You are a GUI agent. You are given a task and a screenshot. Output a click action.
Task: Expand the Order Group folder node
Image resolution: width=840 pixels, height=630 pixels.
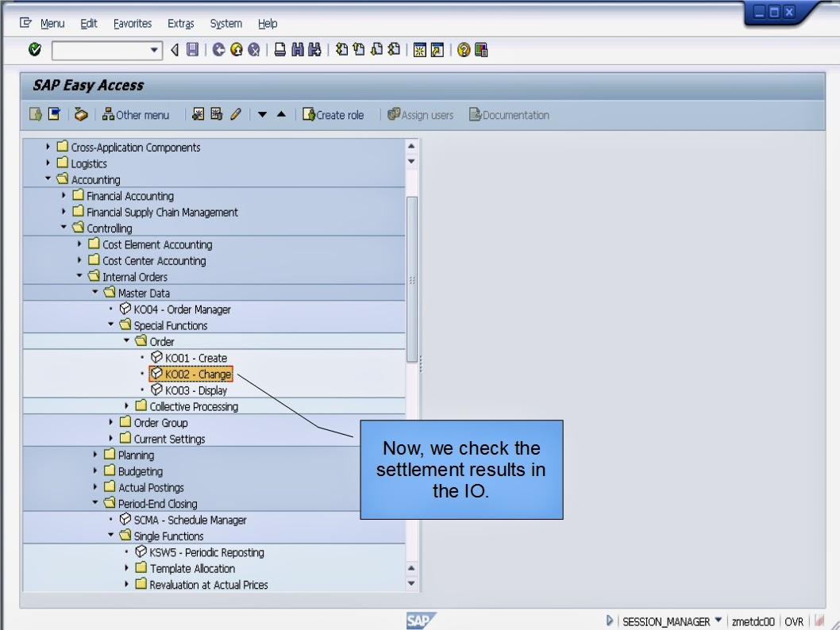click(111, 422)
